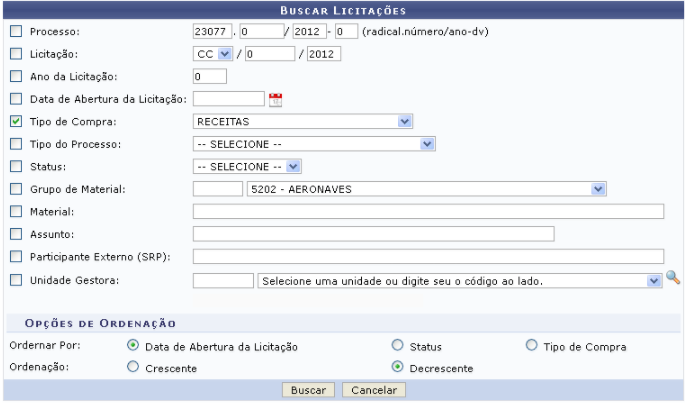Click the Ano da Licitação field
Screen dimensions: 687x403
click(209, 75)
